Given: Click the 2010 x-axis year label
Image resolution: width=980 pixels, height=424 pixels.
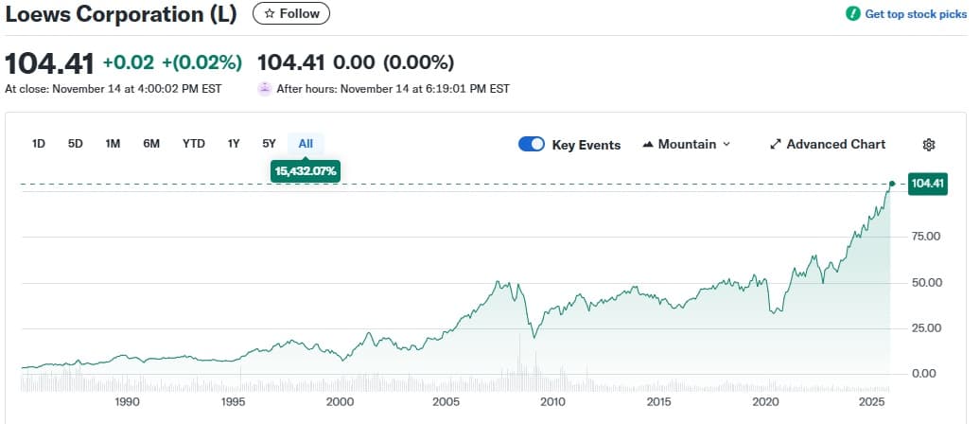Looking at the screenshot, I should tap(551, 402).
